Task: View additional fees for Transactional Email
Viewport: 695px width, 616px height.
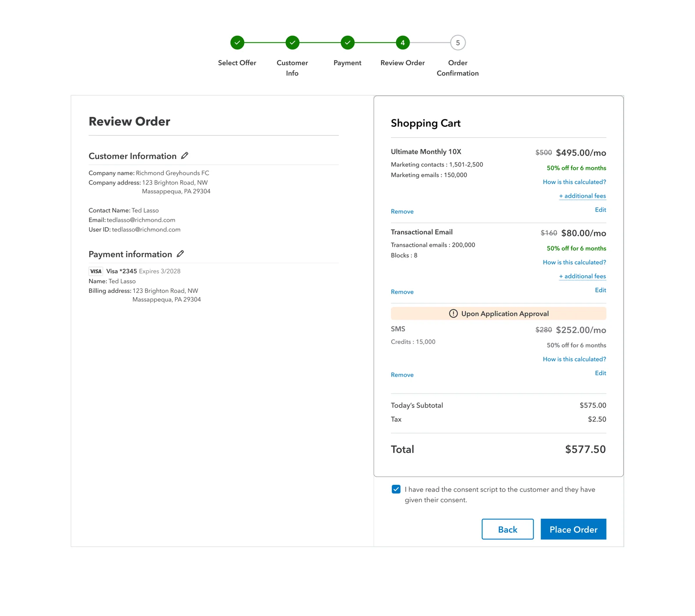Action: pyautogui.click(x=582, y=276)
